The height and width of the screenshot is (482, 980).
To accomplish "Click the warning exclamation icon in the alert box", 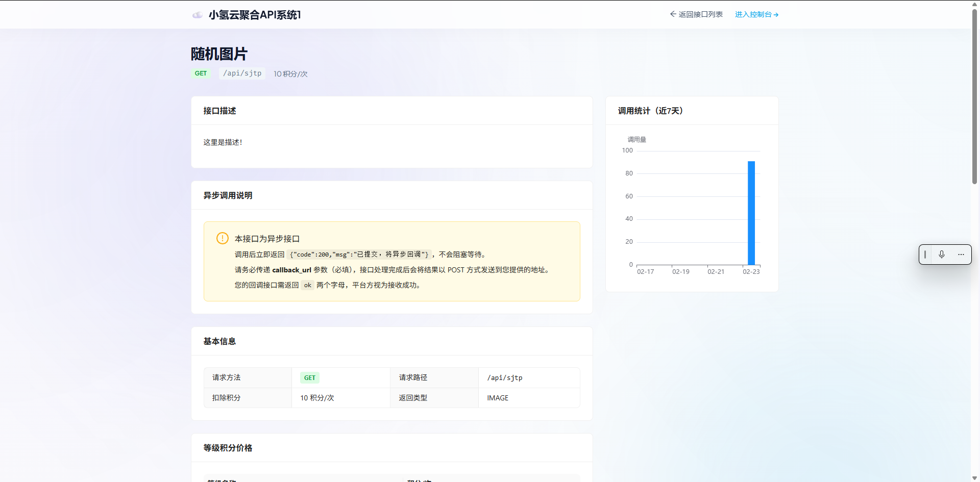I will coord(222,238).
